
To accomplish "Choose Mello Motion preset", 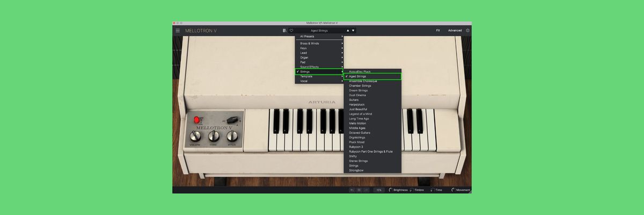I will click(x=372, y=123).
